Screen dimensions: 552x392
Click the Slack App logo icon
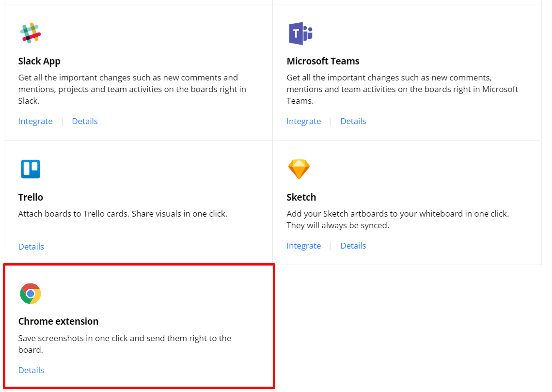pos(31,32)
